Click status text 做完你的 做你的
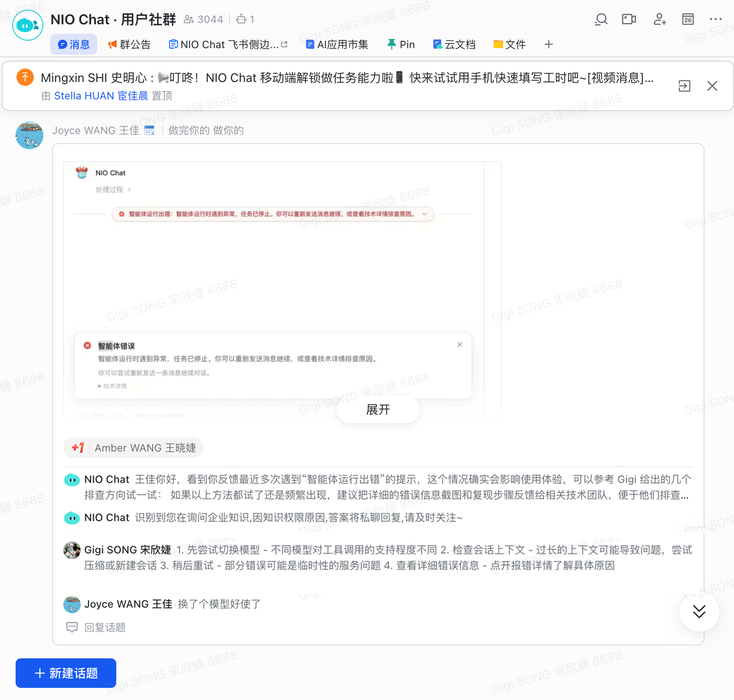The height and width of the screenshot is (700, 734). click(206, 131)
